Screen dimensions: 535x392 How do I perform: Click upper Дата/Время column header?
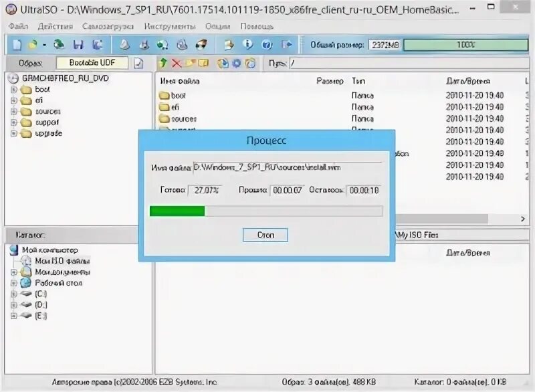click(x=467, y=81)
